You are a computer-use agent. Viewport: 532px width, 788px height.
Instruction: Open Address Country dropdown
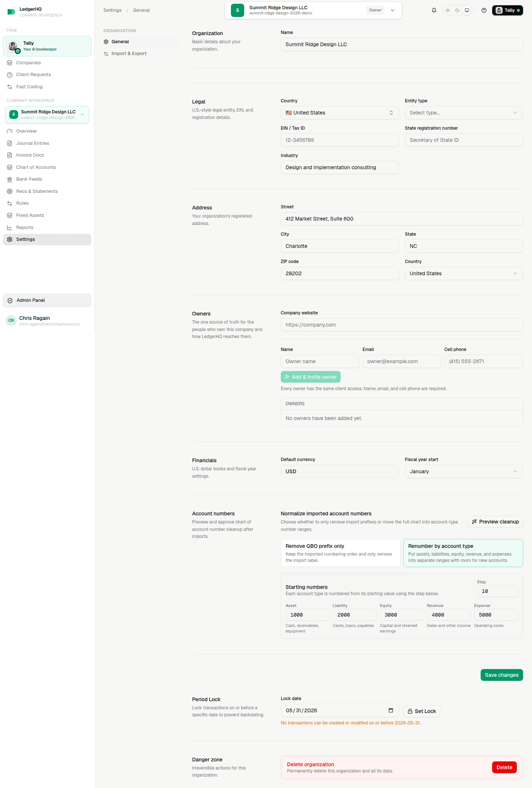(x=464, y=273)
